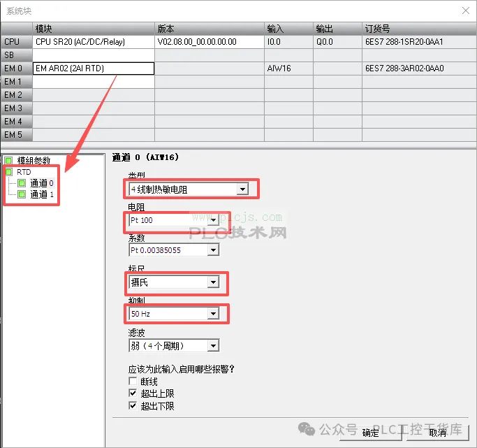This screenshot has height=448, width=477.
Task: Select the CPU SR20 (AC/DC/Relay) module cell
Action: pos(94,42)
